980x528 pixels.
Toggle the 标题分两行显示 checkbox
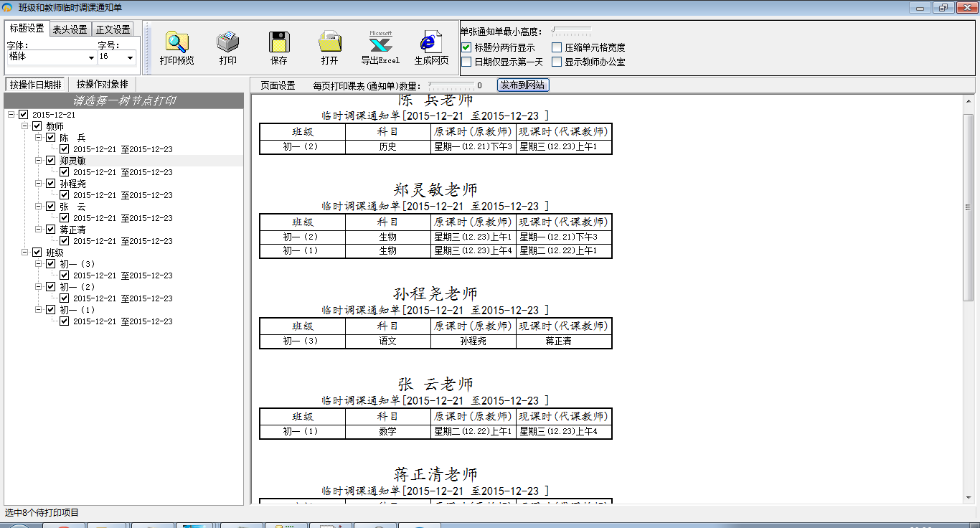(x=466, y=47)
